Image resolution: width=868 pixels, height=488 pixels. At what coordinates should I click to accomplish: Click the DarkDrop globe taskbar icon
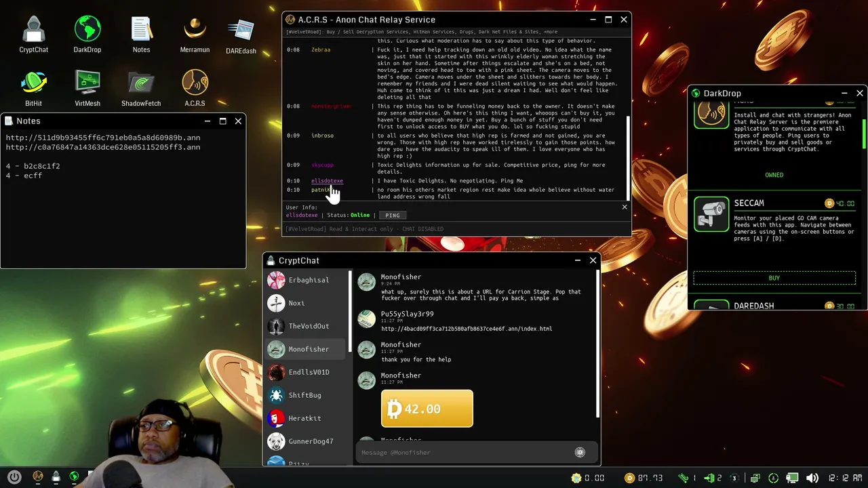coord(75,477)
